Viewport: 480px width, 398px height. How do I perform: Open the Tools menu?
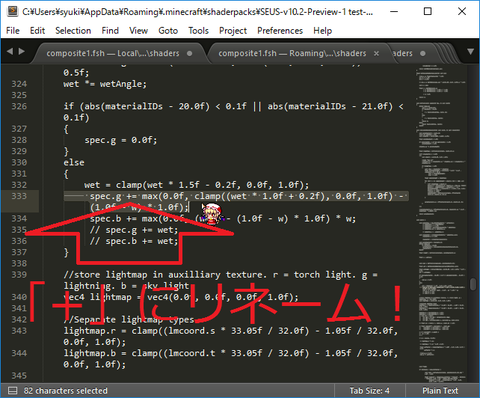tap(198, 31)
